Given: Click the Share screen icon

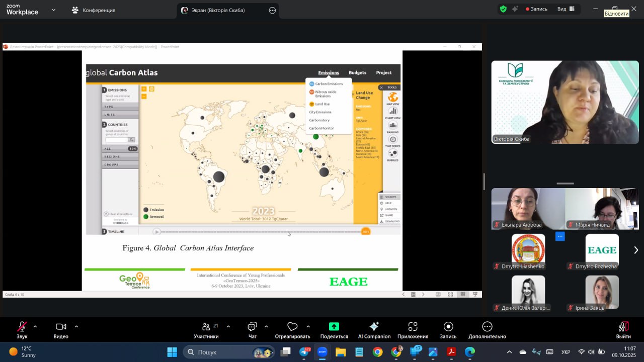Looking at the screenshot, I should click(334, 327).
